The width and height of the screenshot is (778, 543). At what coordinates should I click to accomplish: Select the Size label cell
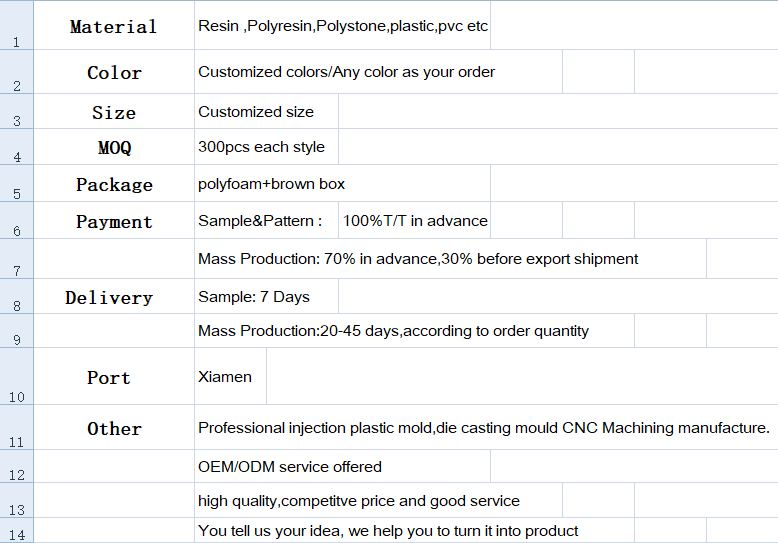[114, 112]
